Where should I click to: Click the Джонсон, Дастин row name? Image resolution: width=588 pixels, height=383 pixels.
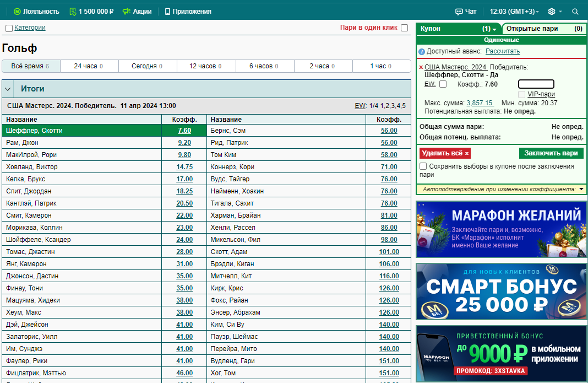(32, 276)
